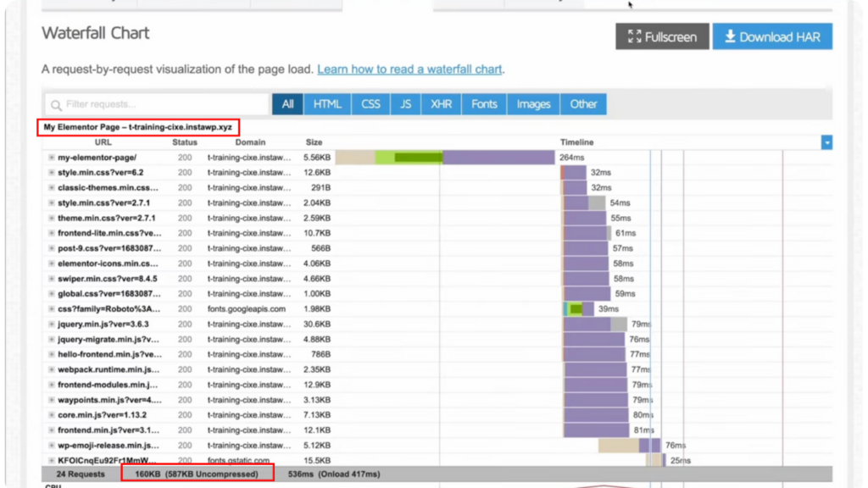Expand the classic-themes.min.css request row
This screenshot has width=868, height=488.
(52, 187)
